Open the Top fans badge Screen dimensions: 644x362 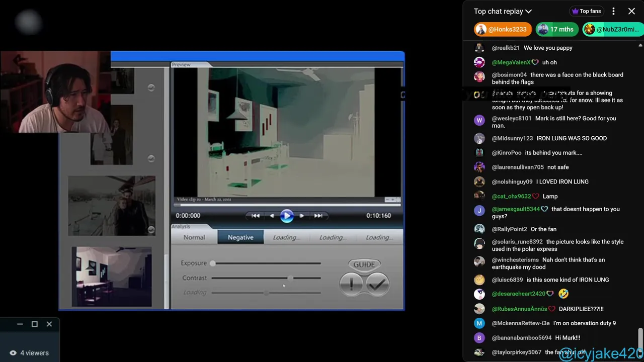[586, 11]
